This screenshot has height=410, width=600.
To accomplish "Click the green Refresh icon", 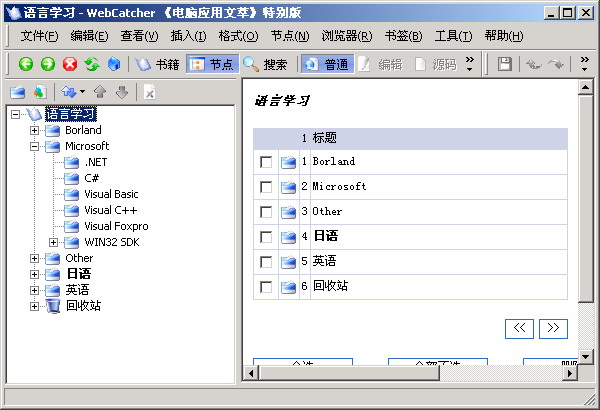I will pyautogui.click(x=92, y=64).
